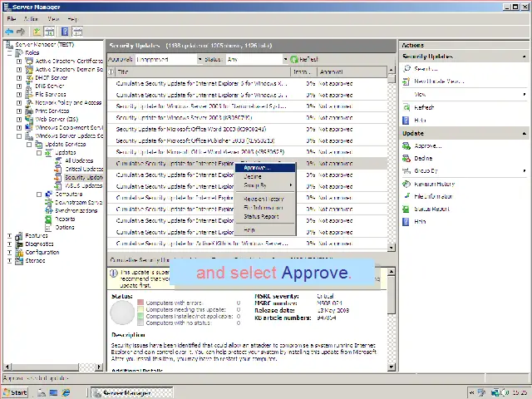Expand Network Policy and Access node
532x399 pixels.
point(19,103)
